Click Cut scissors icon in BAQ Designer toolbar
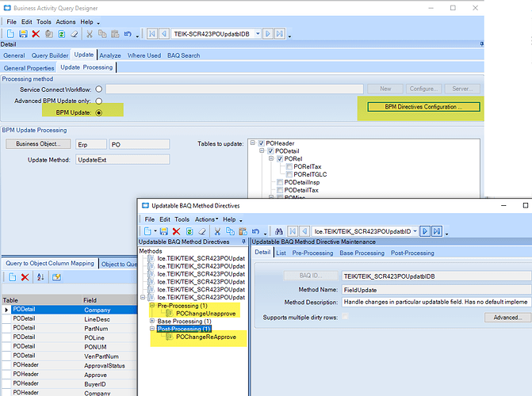 pos(89,34)
